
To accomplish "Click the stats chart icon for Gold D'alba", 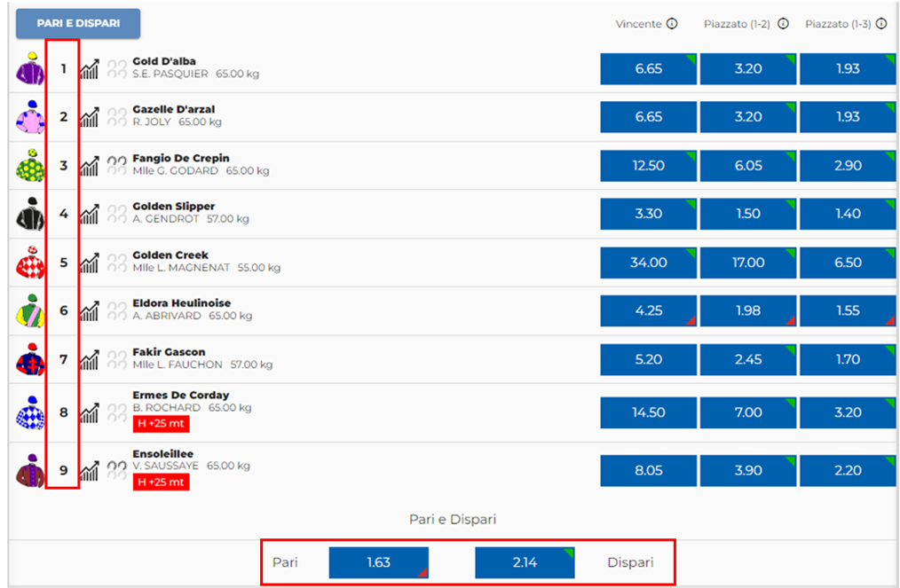I will 90,68.
